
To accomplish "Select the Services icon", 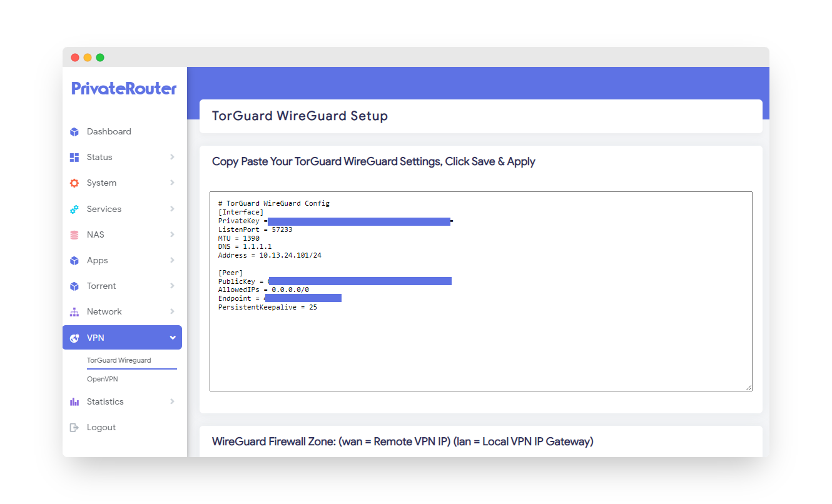I will tap(74, 208).
